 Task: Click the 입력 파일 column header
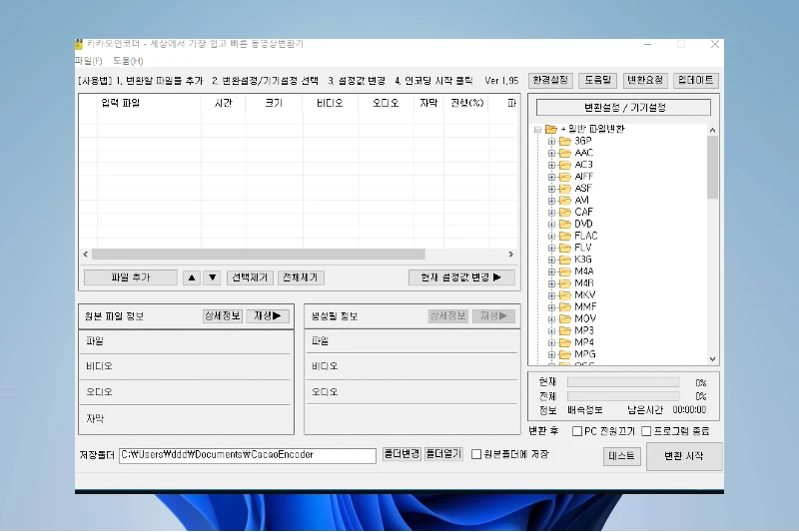point(149,103)
